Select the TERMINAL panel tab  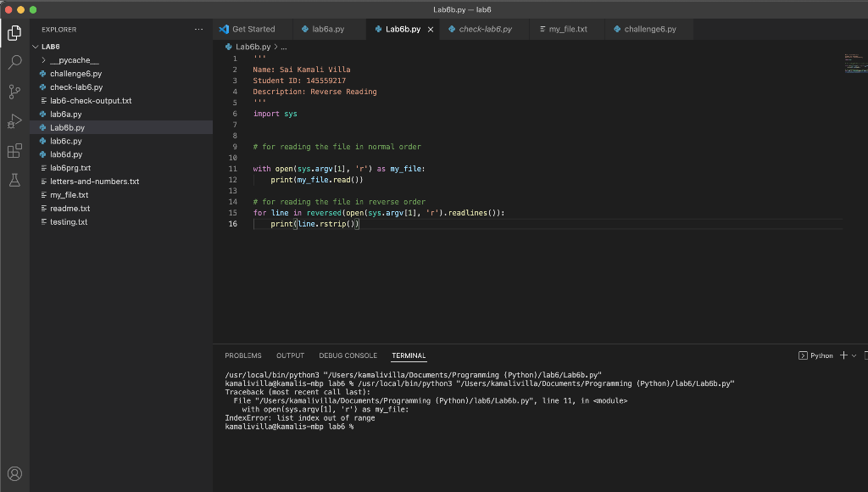(409, 355)
